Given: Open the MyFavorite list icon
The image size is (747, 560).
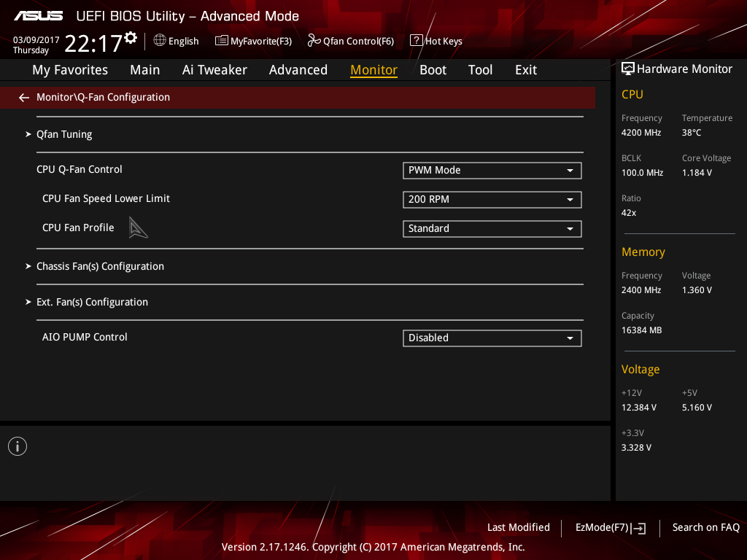Looking at the screenshot, I should click(221, 41).
